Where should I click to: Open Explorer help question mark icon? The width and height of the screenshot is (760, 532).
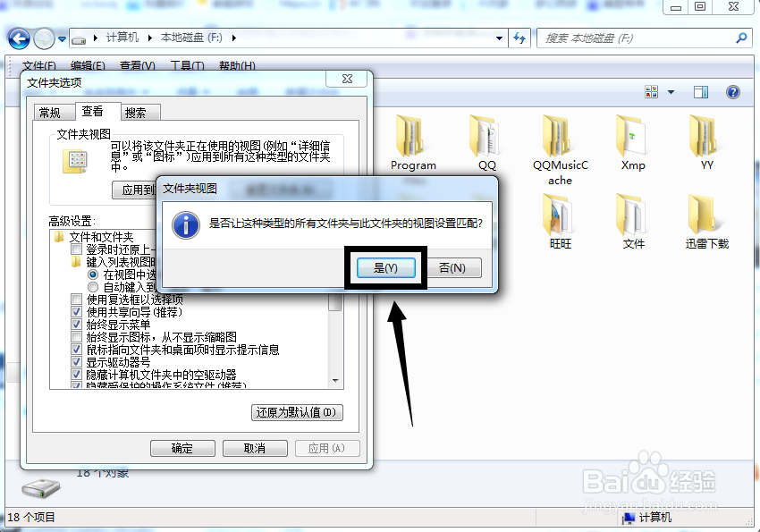(x=733, y=91)
